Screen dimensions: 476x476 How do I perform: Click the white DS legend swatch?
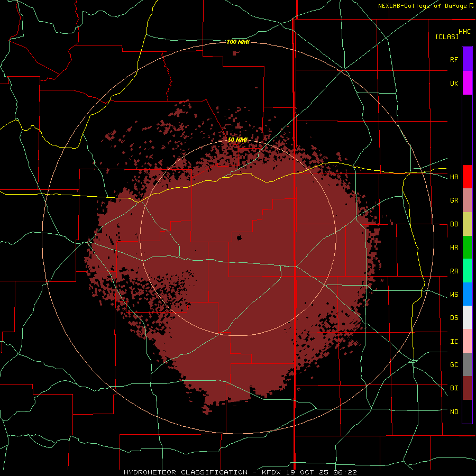467,317
